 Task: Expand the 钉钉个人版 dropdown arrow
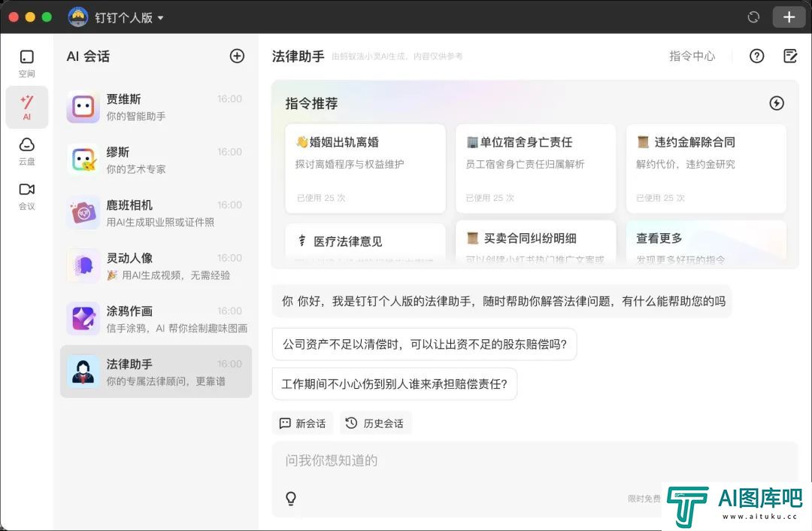[x=161, y=17]
